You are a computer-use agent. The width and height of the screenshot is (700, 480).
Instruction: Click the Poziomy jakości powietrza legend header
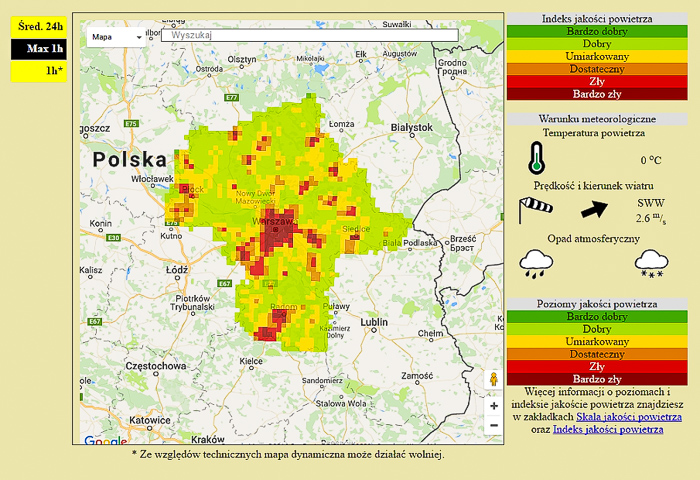[x=597, y=304]
